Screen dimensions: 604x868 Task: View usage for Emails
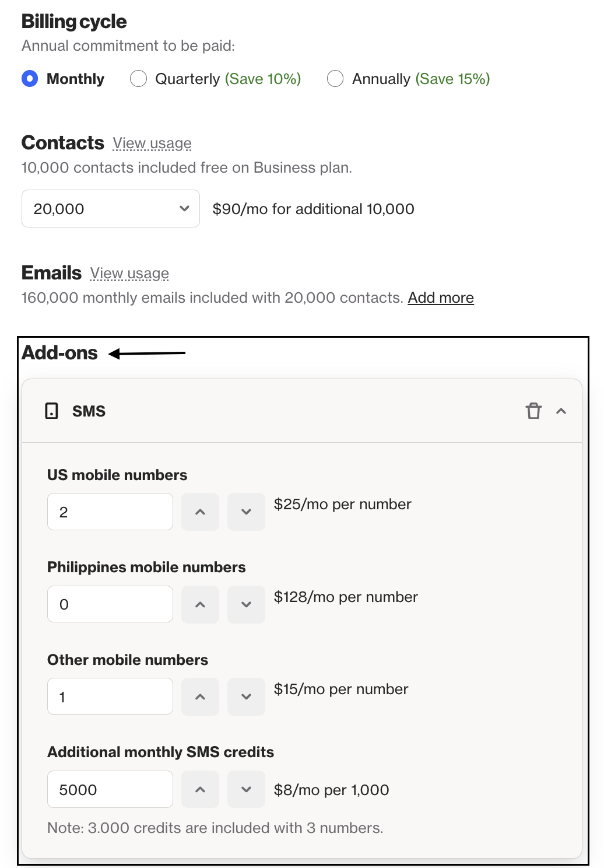coord(129,274)
